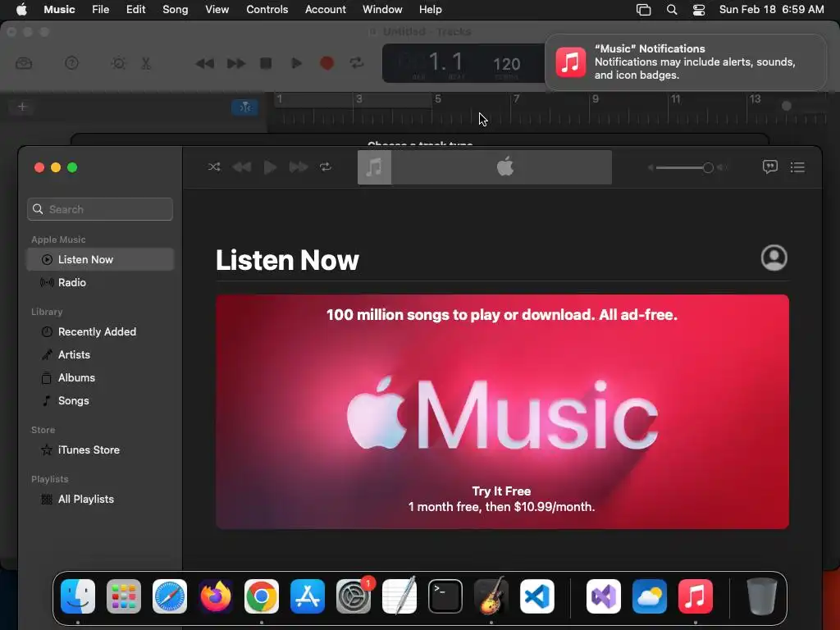840x630 pixels.
Task: Open App Store from the Dock
Action: pyautogui.click(x=308, y=596)
